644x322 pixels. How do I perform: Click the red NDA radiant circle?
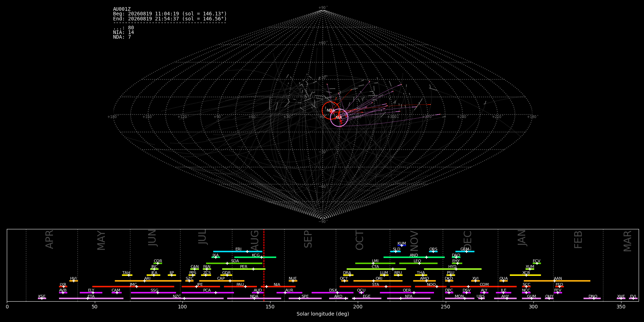click(331, 111)
